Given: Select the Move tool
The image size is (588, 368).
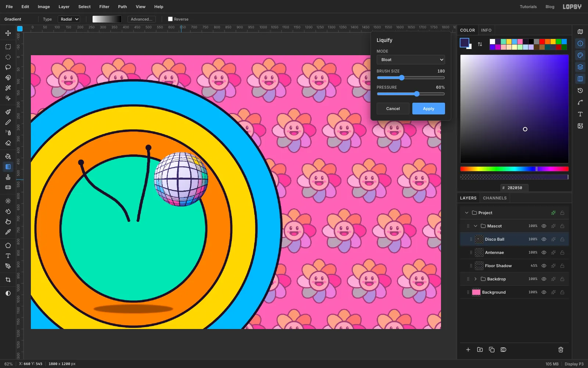Looking at the screenshot, I should (8, 33).
